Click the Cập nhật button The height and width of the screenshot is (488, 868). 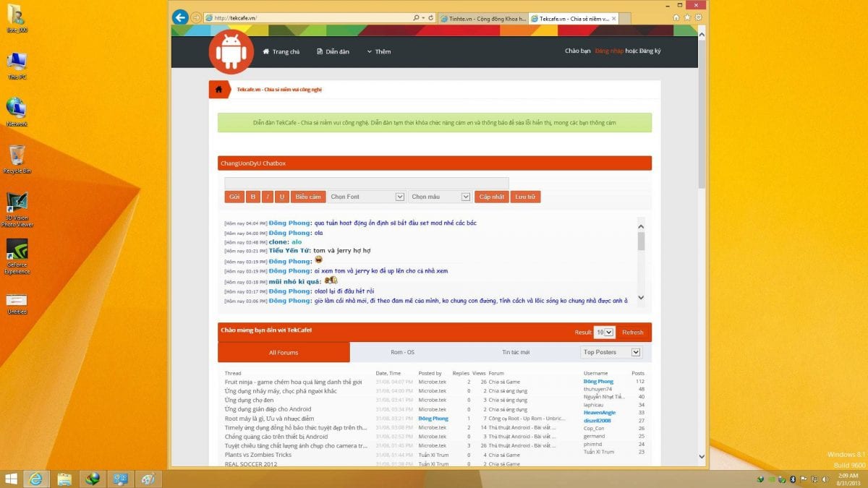click(x=492, y=197)
